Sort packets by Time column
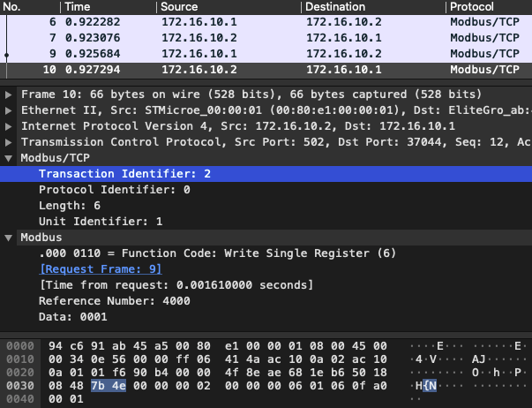The image size is (532, 408). point(78,7)
